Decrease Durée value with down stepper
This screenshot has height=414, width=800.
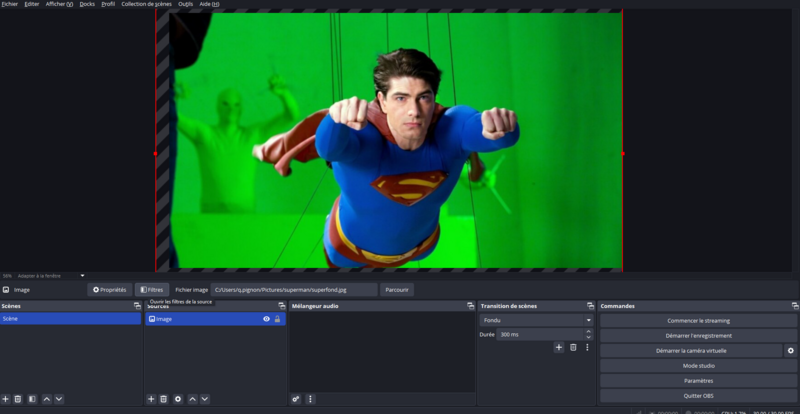coord(589,337)
